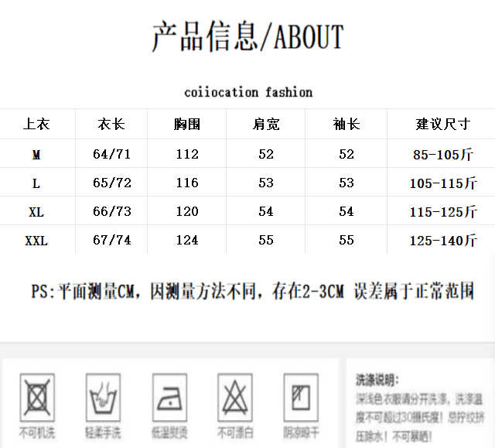The image size is (495, 448).
Task: Click the 66/73 length cell
Action: tap(111, 211)
